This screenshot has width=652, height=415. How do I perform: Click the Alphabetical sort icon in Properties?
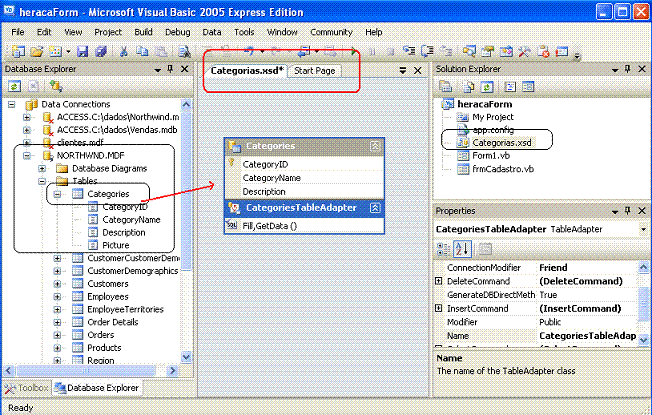tap(462, 249)
